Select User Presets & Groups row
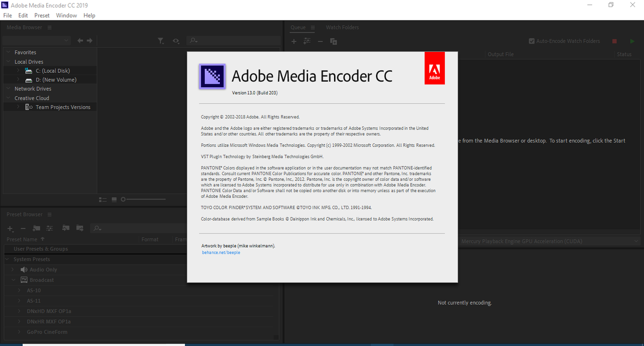The image size is (644, 346). pyautogui.click(x=141, y=249)
